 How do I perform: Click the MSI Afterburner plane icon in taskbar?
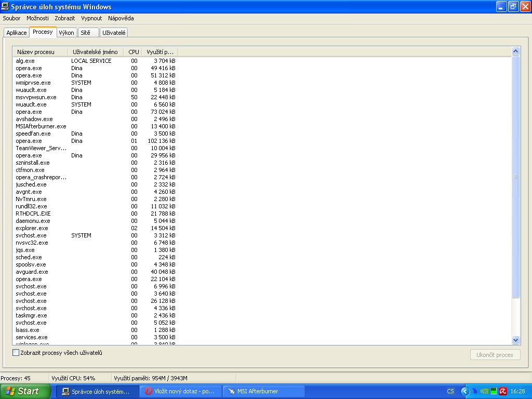[x=231, y=391]
